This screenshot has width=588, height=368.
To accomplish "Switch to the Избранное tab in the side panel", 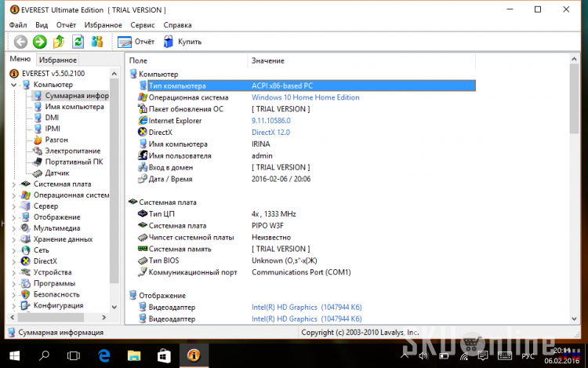I will point(58,60).
